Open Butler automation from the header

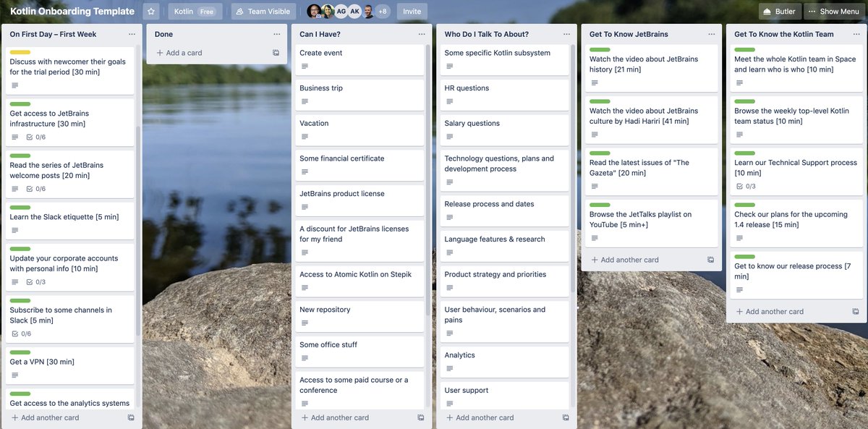[780, 12]
